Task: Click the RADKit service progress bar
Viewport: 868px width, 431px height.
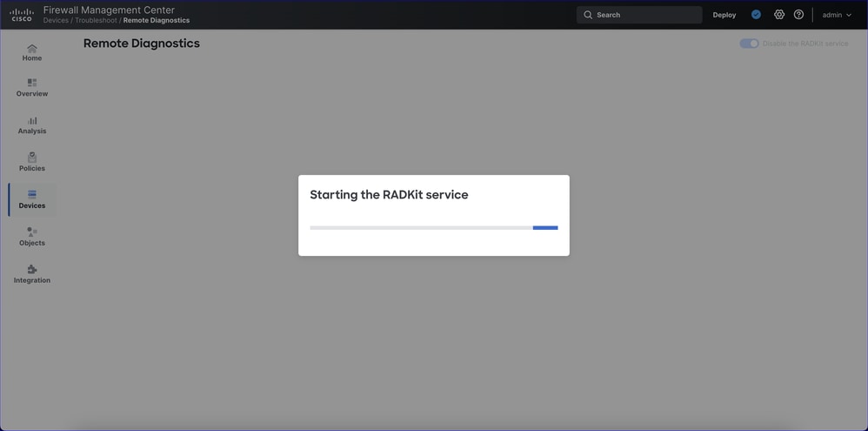Action: click(x=434, y=227)
